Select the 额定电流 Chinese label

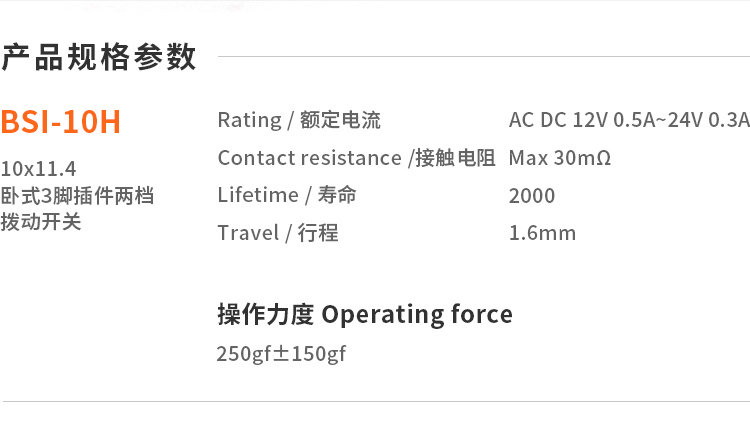click(340, 120)
